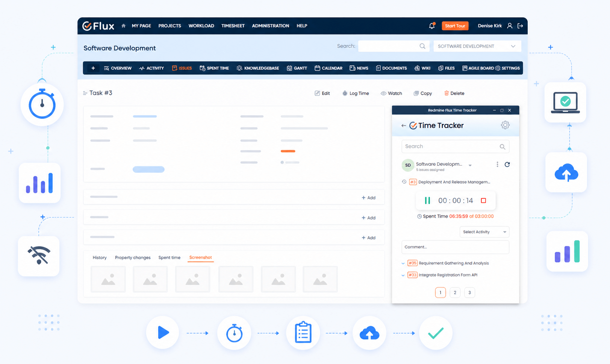This screenshot has height=364, width=610.
Task: Click the offline wifi card icon
Action: (x=39, y=256)
